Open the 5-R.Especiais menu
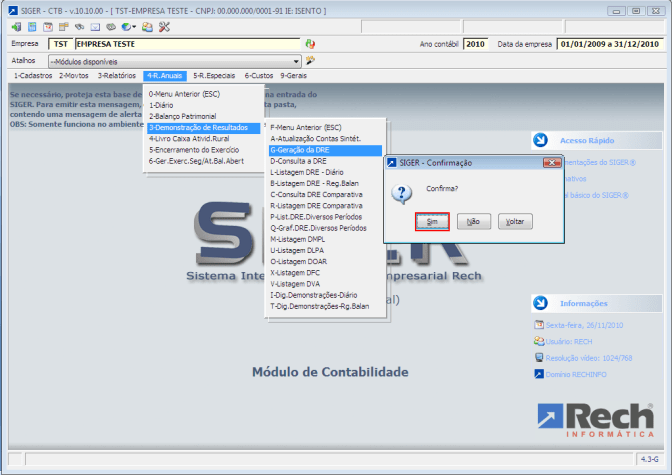 coord(214,75)
